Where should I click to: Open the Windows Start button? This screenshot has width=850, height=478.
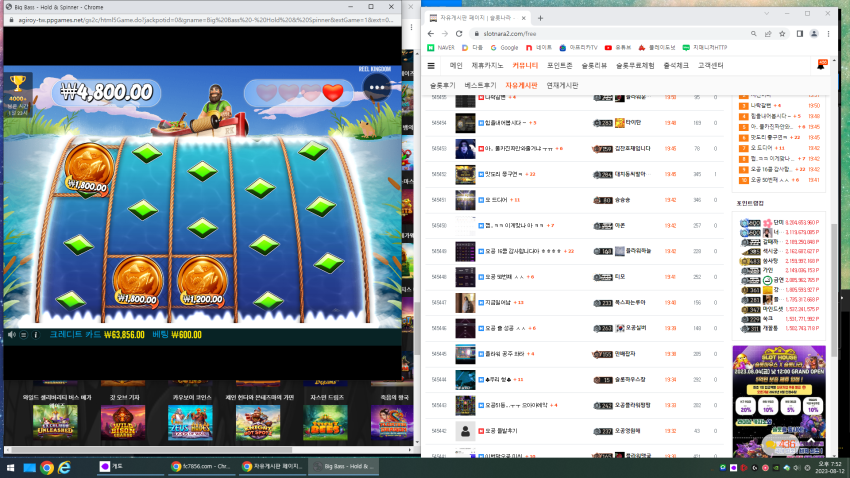click(10, 467)
